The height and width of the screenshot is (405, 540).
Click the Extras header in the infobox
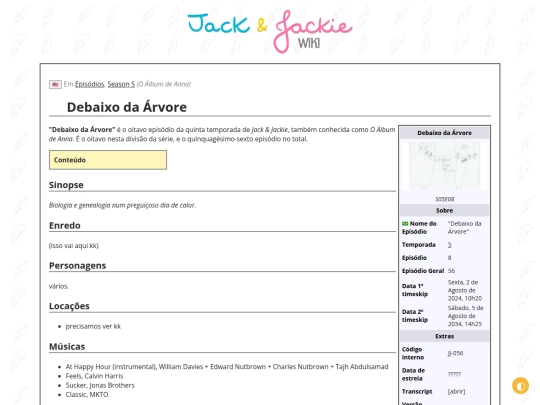tap(444, 336)
